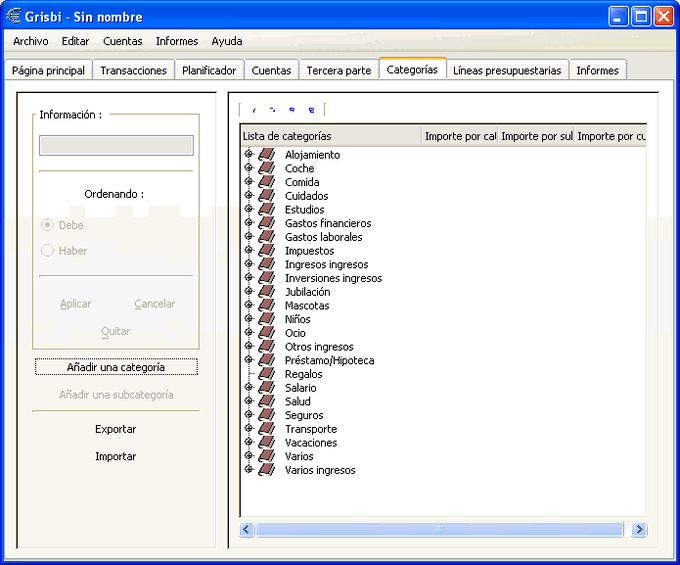
Task: Switch to the Transacciones tab
Action: (x=134, y=70)
